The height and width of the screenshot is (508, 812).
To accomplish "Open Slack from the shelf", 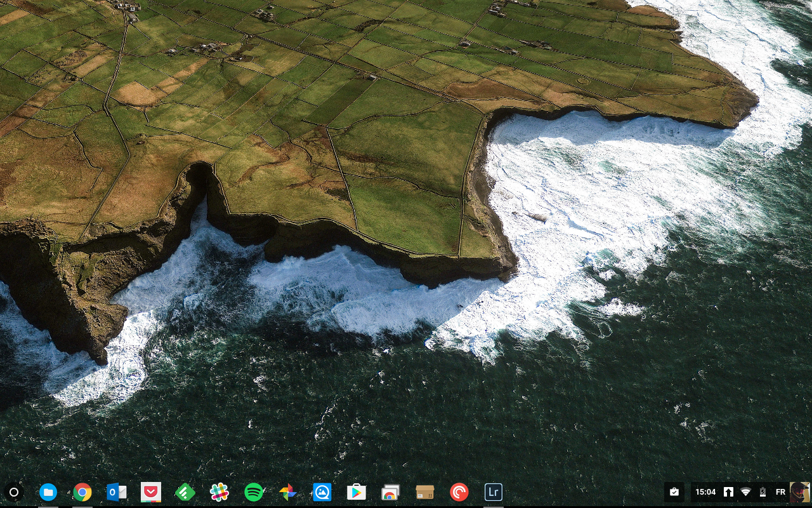I will [219, 492].
